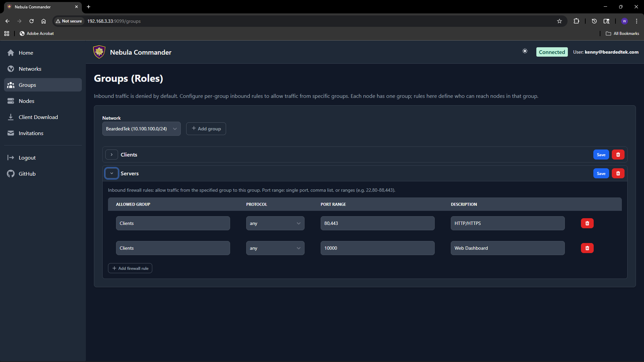Open the Invitations section
644x362 pixels.
tap(31, 133)
